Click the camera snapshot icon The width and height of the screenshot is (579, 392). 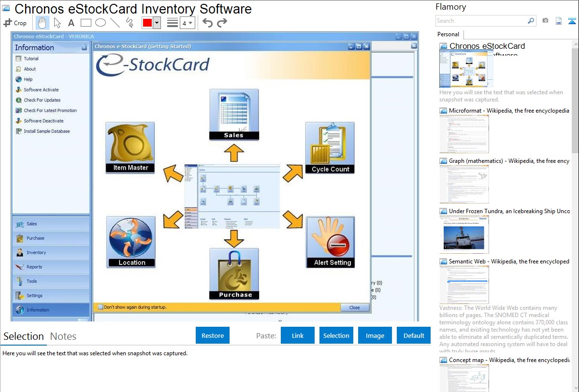click(x=545, y=21)
